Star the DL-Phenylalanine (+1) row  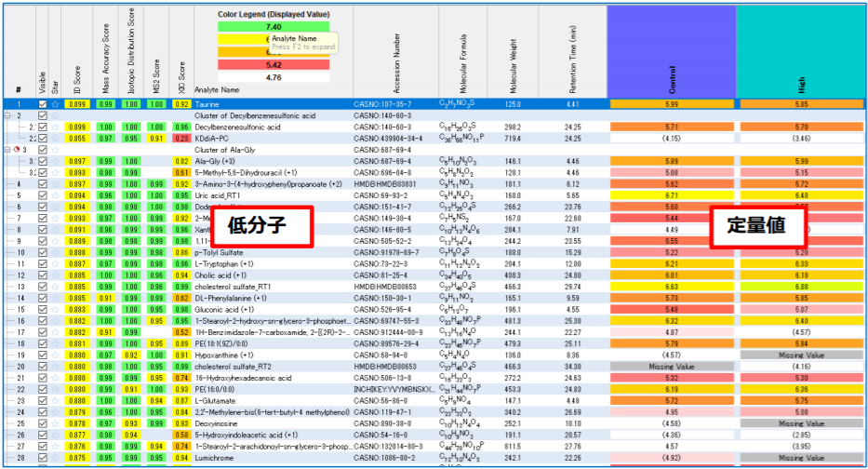(55, 298)
